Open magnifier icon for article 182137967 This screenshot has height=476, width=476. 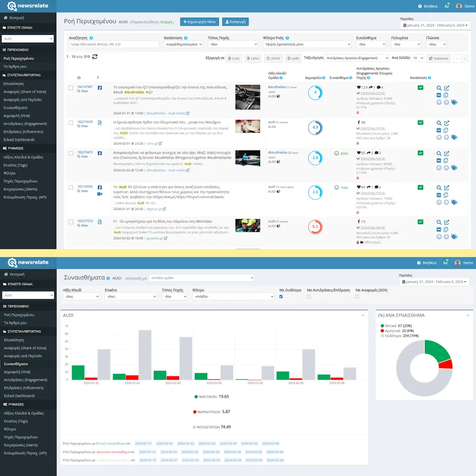[x=439, y=88]
